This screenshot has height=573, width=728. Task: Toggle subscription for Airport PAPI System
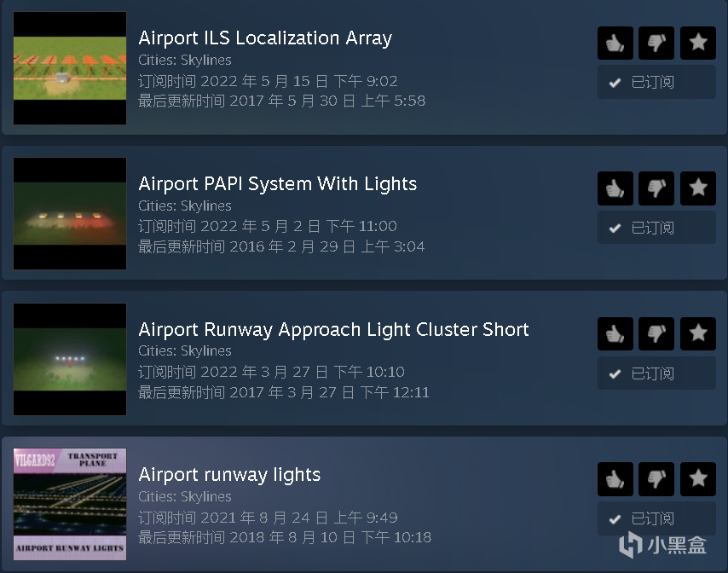pyautogui.click(x=656, y=228)
